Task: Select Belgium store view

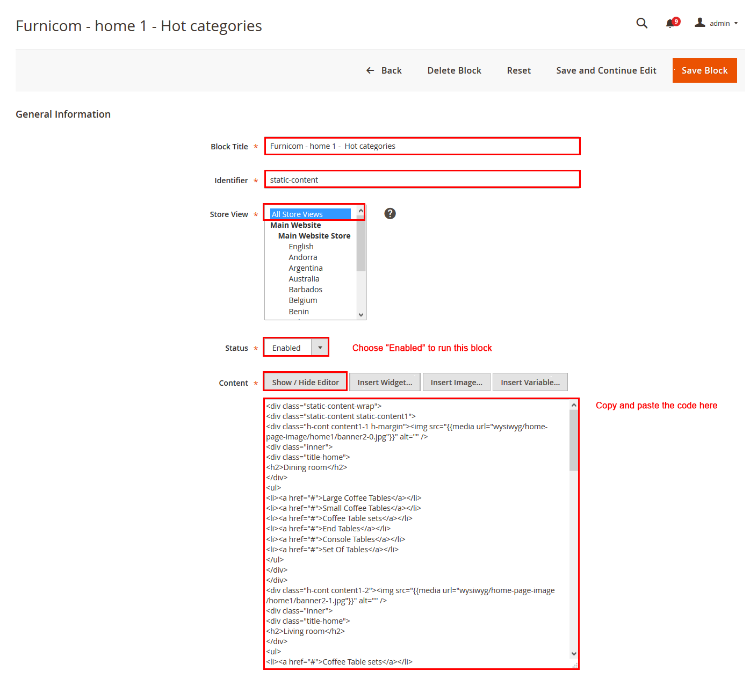Action: point(303,300)
